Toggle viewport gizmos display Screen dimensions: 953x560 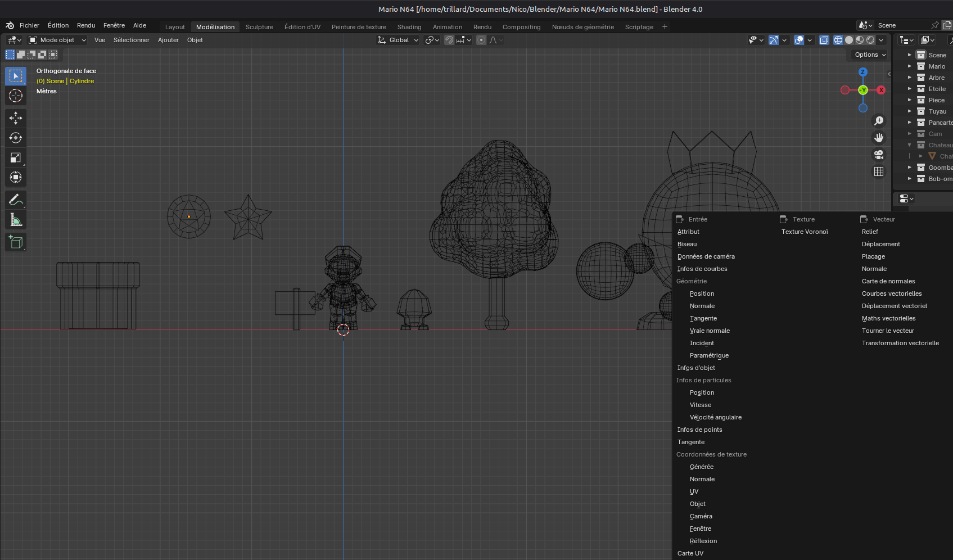click(774, 40)
